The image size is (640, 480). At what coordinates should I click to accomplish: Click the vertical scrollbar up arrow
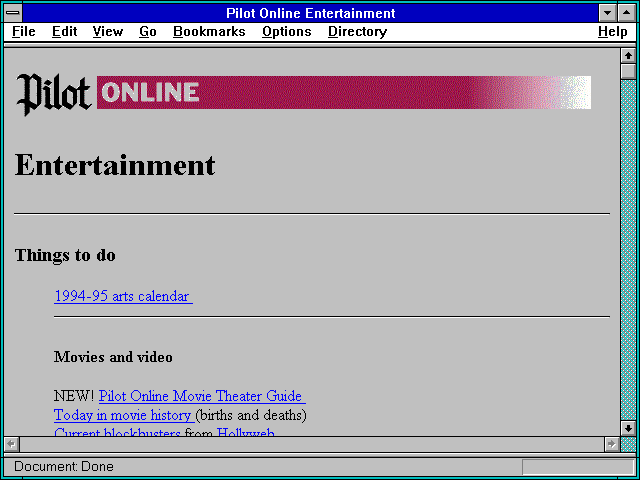628,56
